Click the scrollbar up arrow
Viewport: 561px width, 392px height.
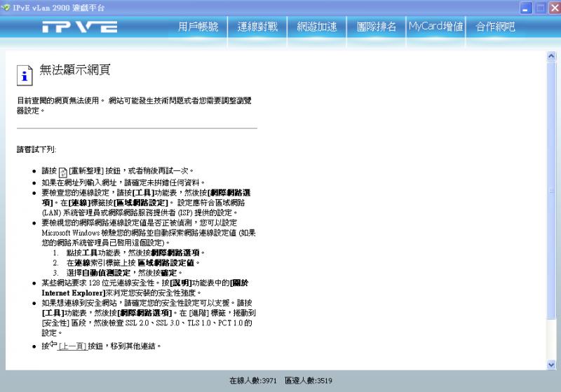(x=551, y=56)
